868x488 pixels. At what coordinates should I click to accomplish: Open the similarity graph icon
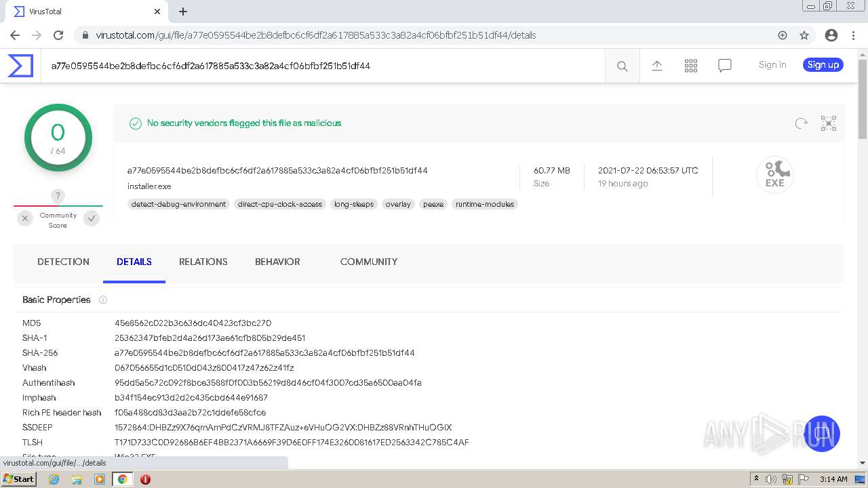829,123
